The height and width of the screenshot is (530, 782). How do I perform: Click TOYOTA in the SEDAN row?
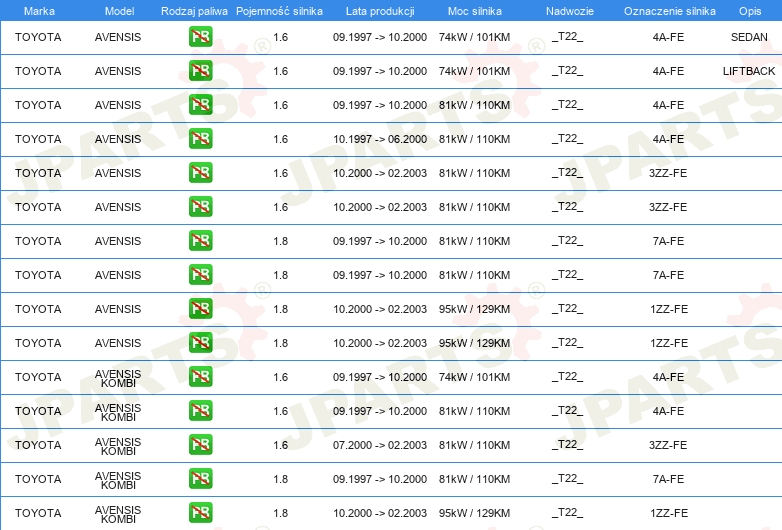tap(38, 37)
